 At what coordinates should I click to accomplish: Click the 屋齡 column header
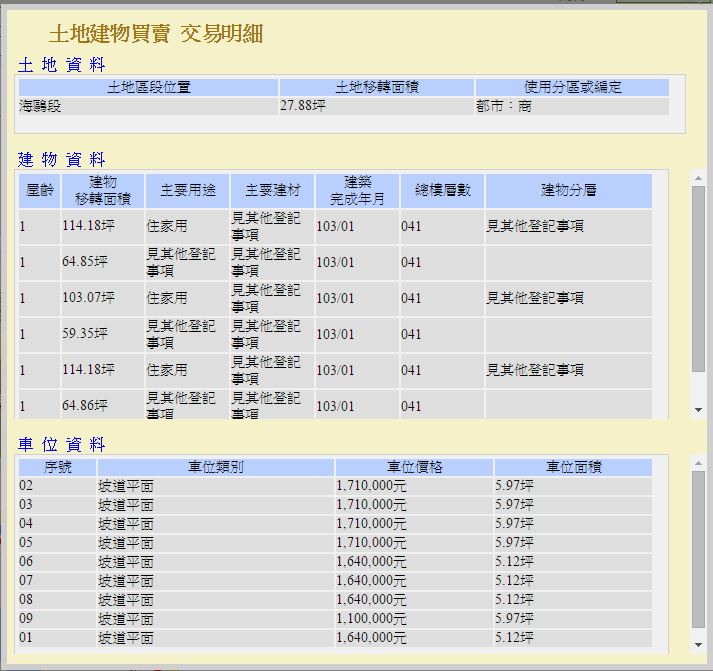pos(40,190)
